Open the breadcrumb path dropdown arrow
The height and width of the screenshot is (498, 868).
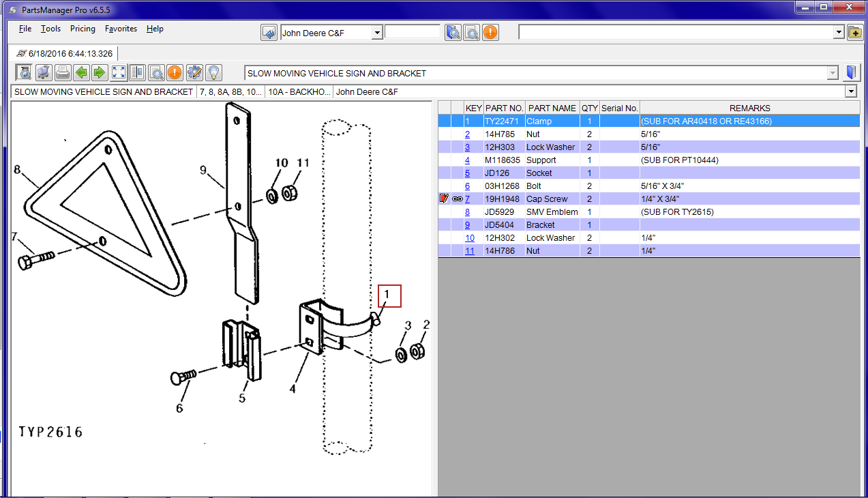tap(851, 91)
